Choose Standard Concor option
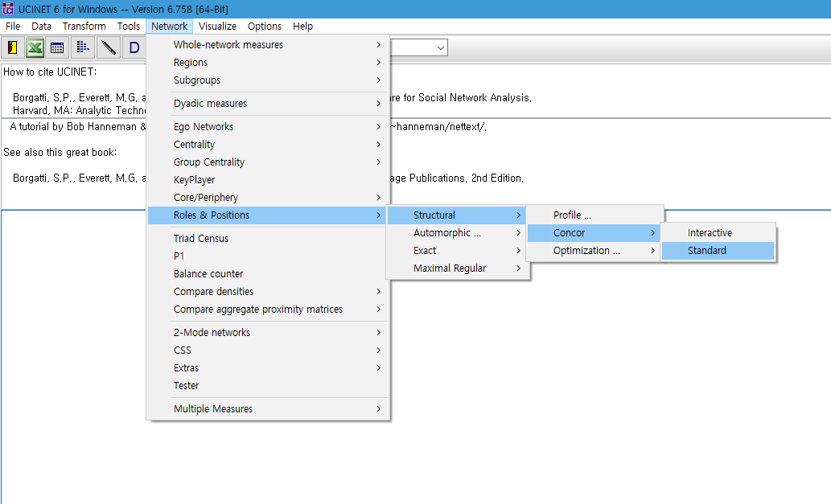 [718, 251]
